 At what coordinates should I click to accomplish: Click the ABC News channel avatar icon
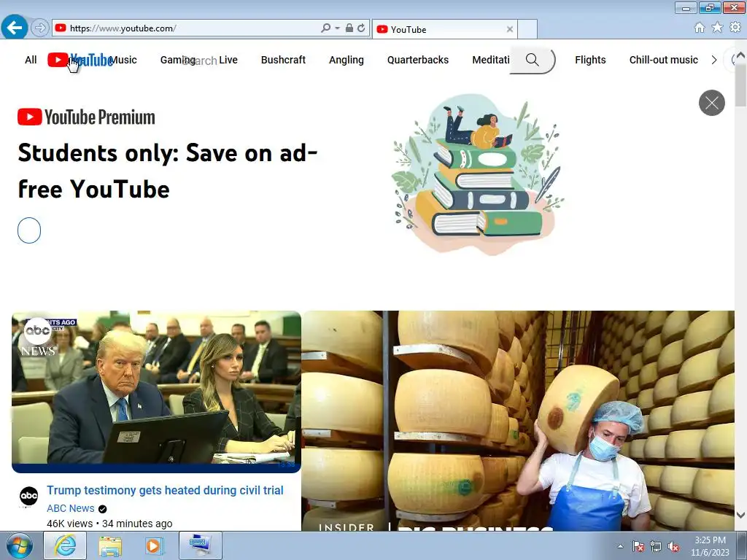[28, 496]
